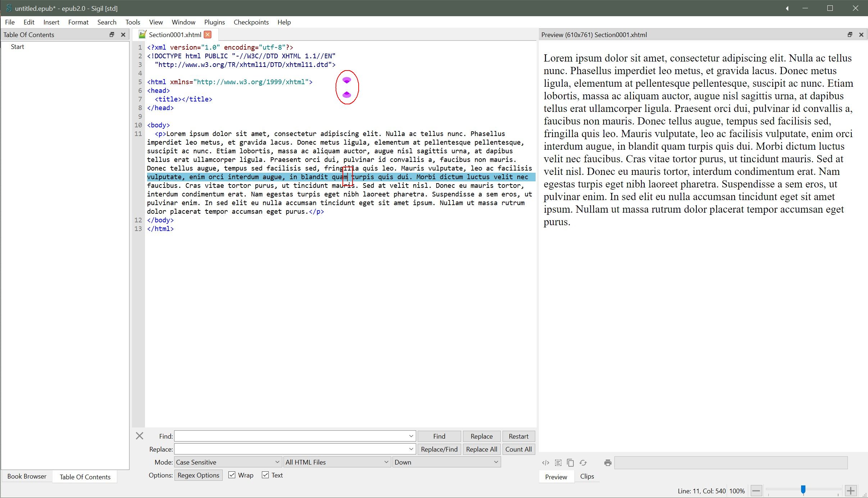Click the Replace All button
868x498 pixels.
(x=481, y=449)
